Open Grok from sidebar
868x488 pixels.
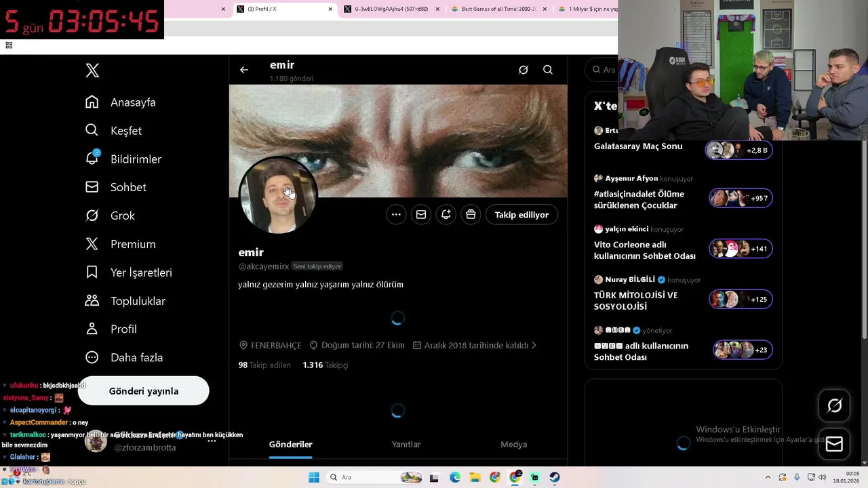[x=110, y=216]
